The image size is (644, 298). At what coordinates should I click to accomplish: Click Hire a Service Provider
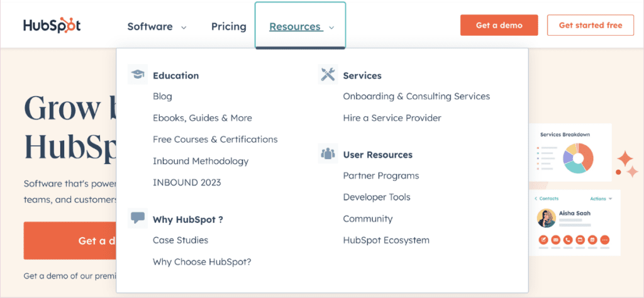(392, 118)
